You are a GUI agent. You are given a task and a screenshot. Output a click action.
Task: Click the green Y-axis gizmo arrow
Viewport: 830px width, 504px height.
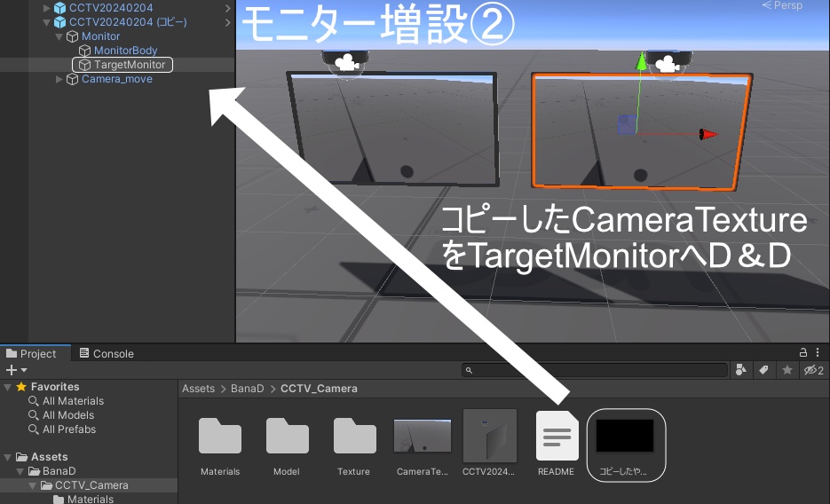point(641,61)
